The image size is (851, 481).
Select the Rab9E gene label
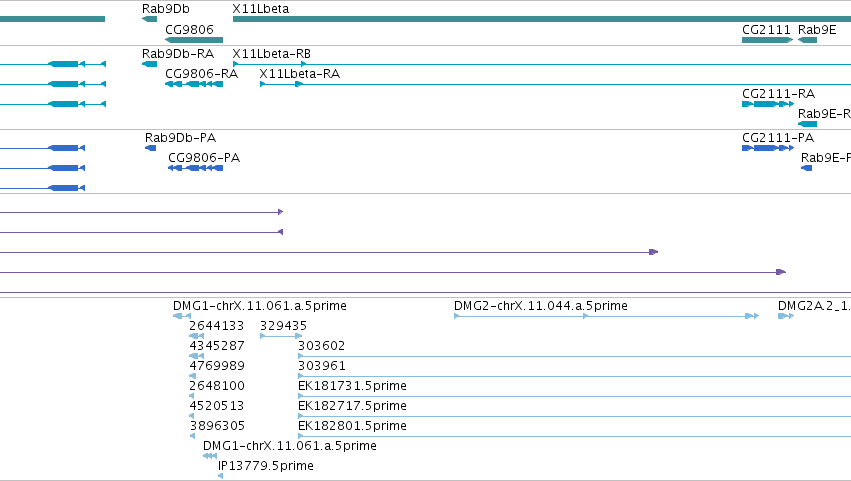pyautogui.click(x=817, y=29)
